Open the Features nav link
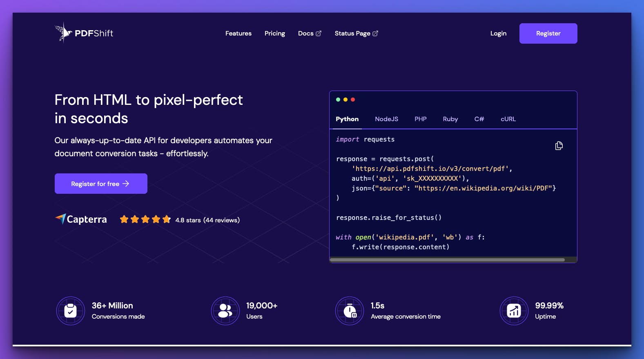 [238, 33]
